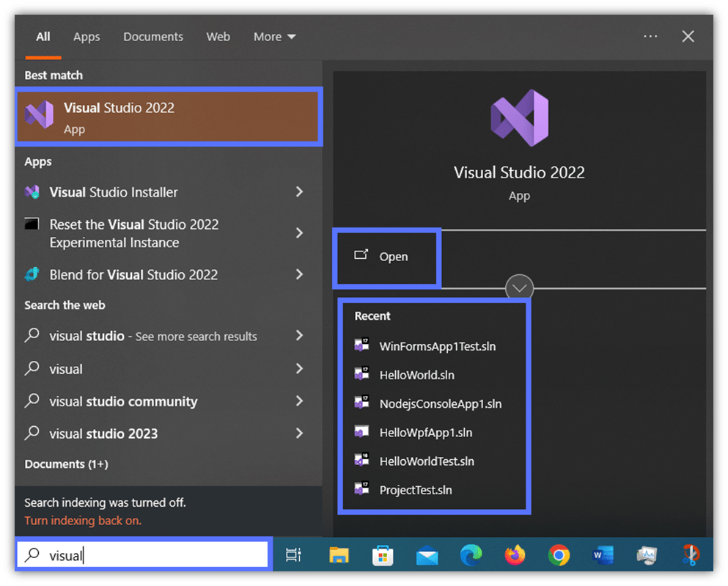This screenshot has width=728, height=586.
Task: Expand Blend for Visual Studio 2022 arrow
Action: click(299, 274)
